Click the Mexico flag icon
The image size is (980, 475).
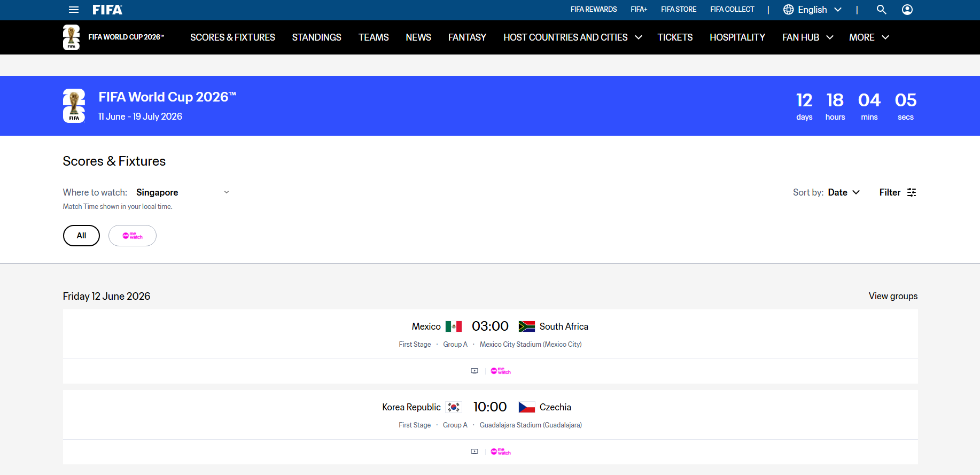coord(454,326)
